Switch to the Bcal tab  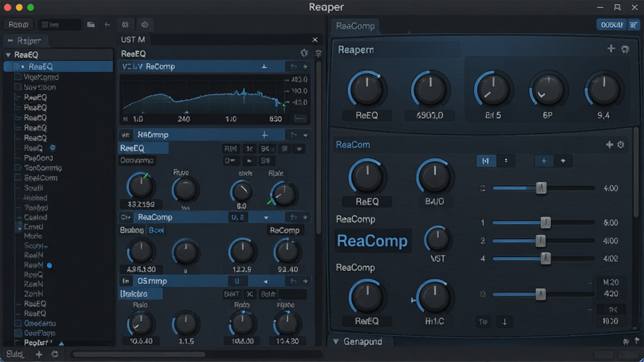click(x=156, y=230)
